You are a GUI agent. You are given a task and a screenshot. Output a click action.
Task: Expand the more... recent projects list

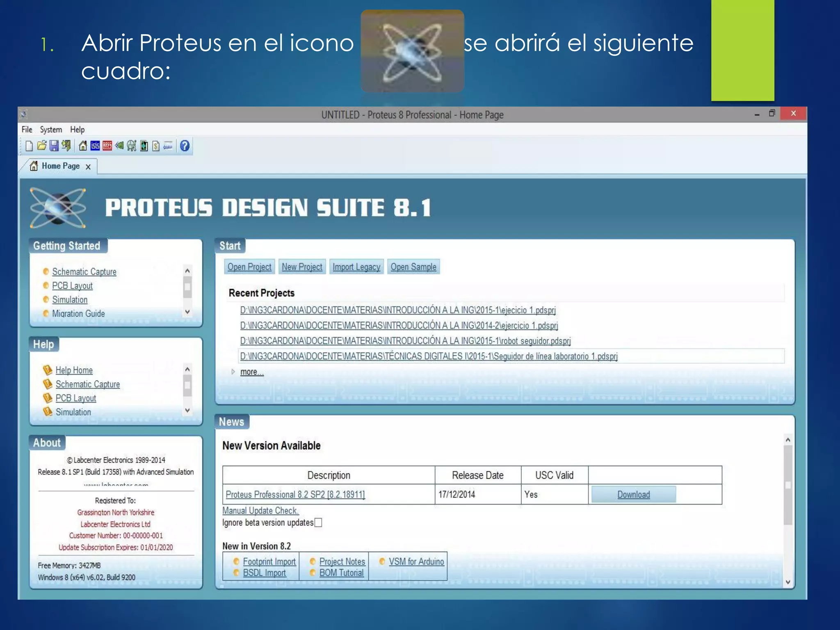click(251, 372)
